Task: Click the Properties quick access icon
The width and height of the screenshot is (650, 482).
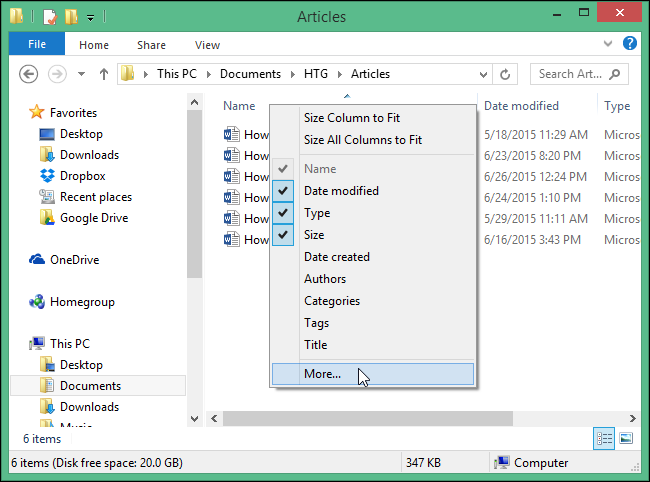Action: click(x=50, y=17)
